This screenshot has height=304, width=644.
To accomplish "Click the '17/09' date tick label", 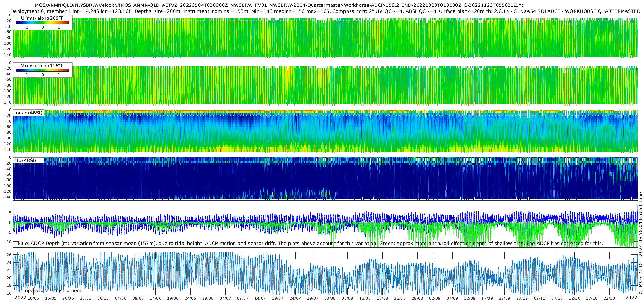I will click(487, 298).
